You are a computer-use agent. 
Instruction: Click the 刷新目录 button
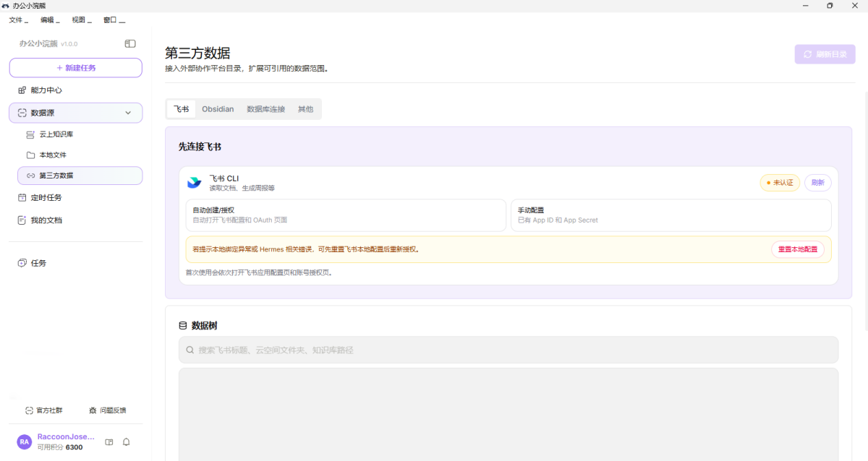coord(825,54)
